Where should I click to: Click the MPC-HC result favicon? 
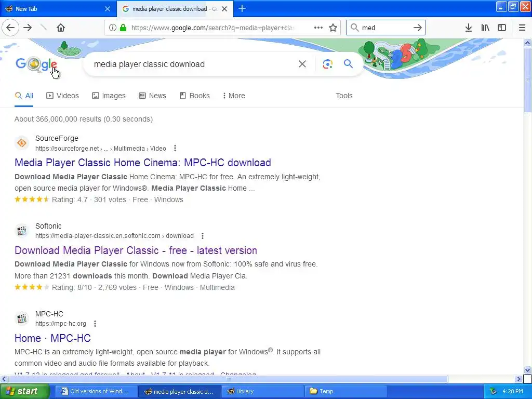coord(22,318)
